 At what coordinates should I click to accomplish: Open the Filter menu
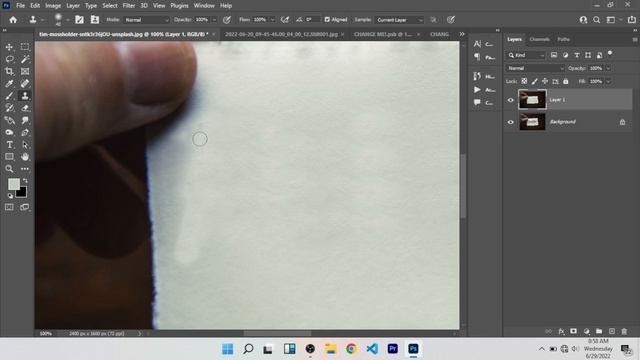click(x=129, y=6)
